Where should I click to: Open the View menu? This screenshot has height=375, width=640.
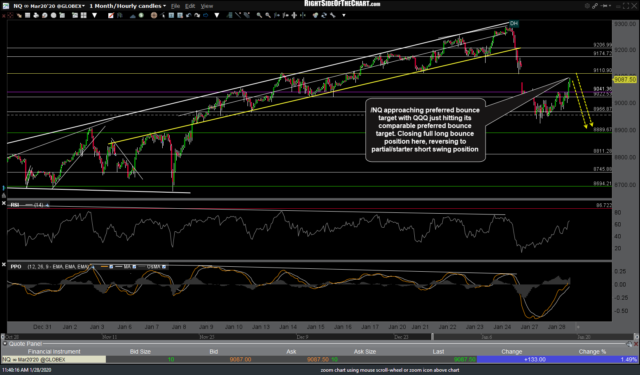point(207,6)
